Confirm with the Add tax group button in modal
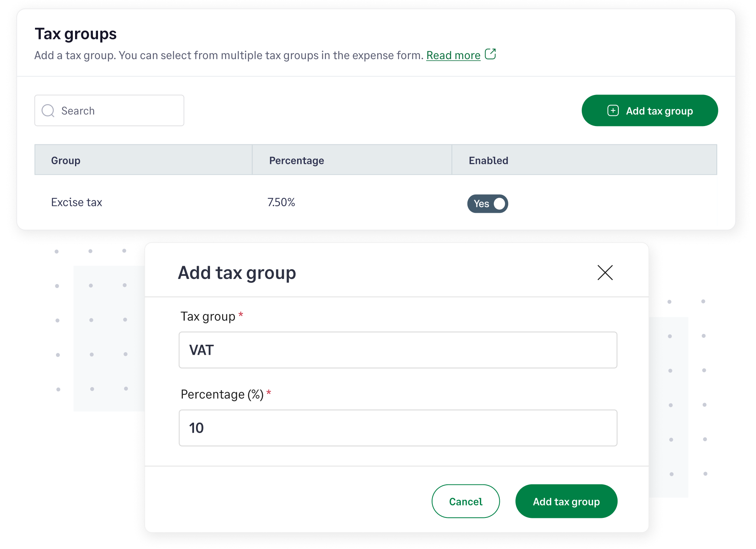Screen dimensions: 756x549 coord(566,501)
